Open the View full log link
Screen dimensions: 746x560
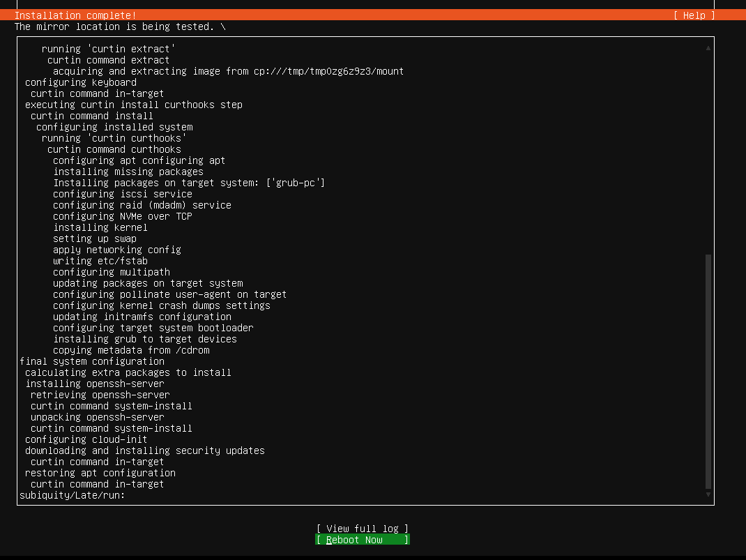(362, 528)
